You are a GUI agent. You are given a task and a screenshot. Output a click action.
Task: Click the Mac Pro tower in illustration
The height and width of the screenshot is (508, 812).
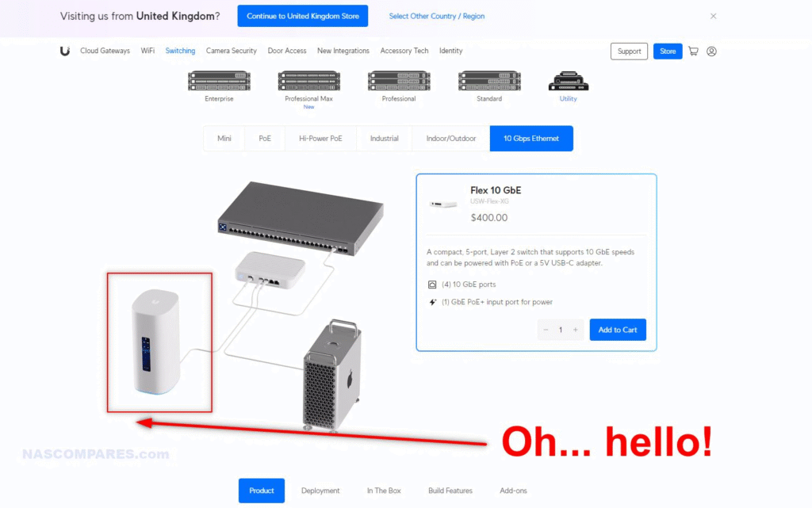coord(332,376)
